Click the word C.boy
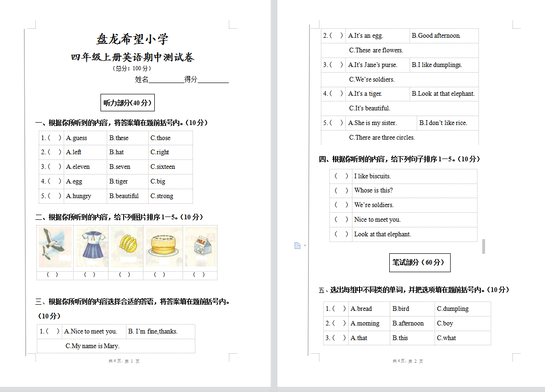Screen dimensions: 545x392 tap(445, 324)
